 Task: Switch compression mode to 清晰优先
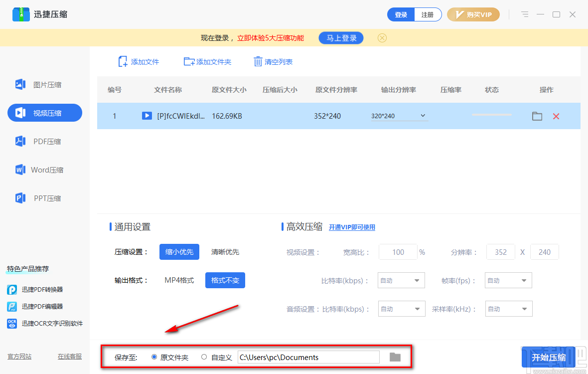pyautogui.click(x=225, y=252)
